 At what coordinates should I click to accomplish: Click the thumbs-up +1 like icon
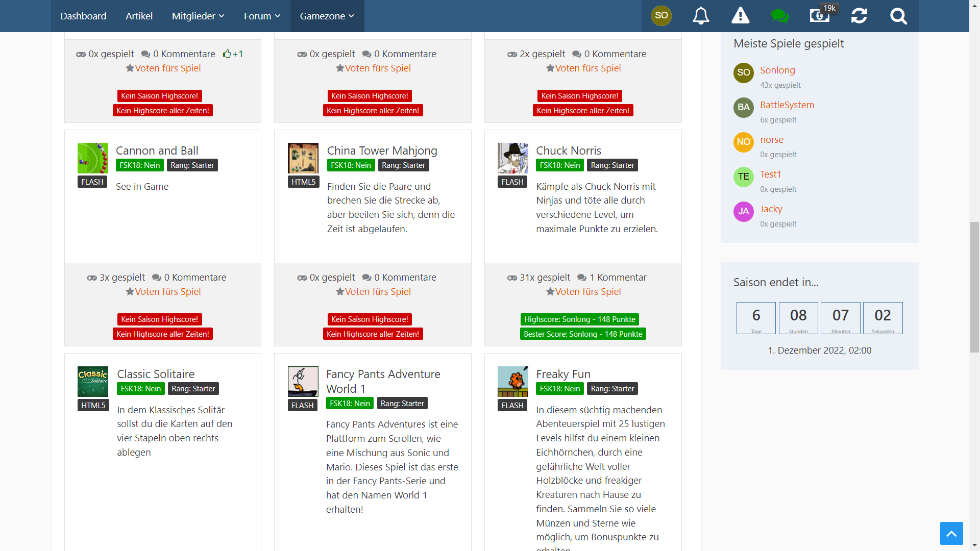point(228,54)
